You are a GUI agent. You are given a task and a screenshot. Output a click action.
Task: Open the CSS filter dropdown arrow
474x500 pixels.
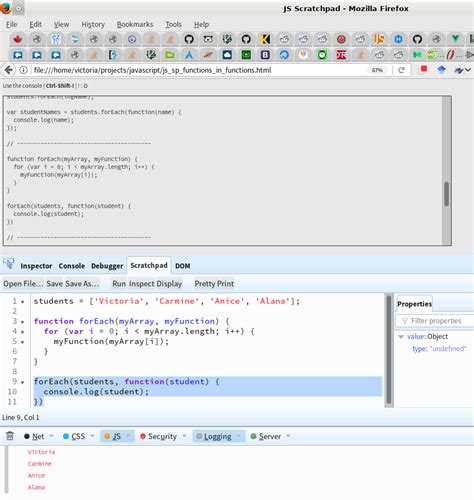coord(92,436)
